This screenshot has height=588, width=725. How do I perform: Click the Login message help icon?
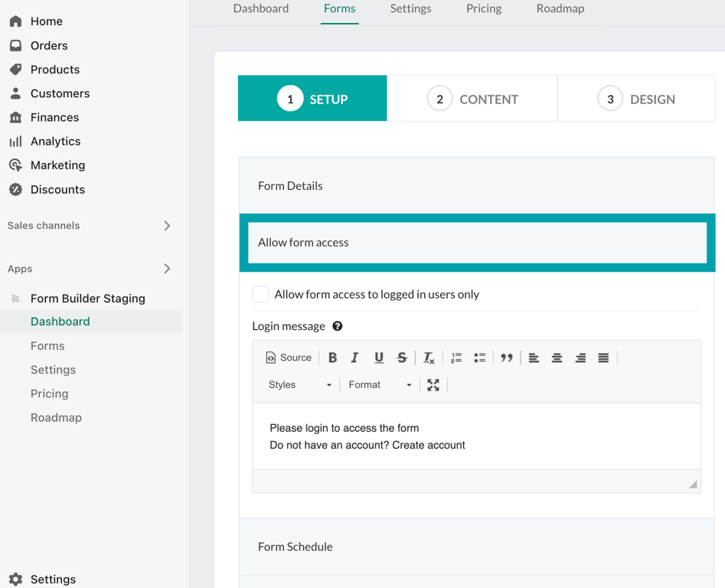(x=338, y=326)
